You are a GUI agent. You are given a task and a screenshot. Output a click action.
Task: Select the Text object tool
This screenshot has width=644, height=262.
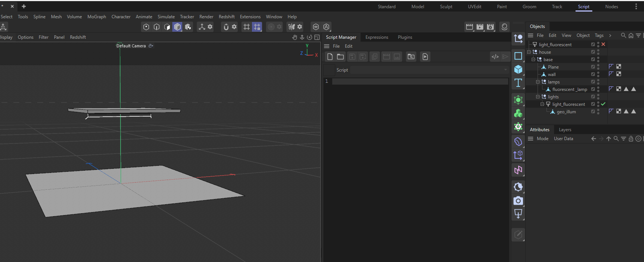click(x=518, y=83)
